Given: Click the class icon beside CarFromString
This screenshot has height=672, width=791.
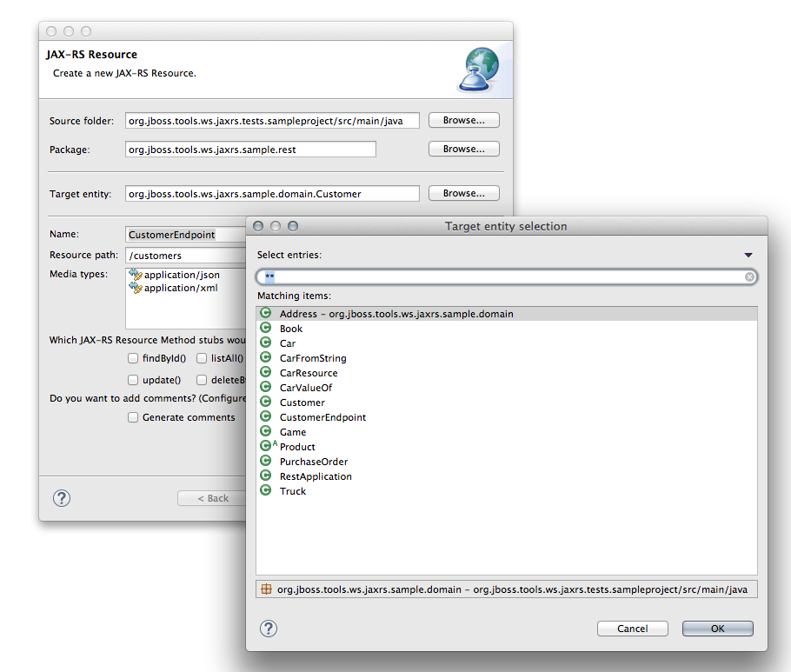Looking at the screenshot, I should tap(265, 357).
